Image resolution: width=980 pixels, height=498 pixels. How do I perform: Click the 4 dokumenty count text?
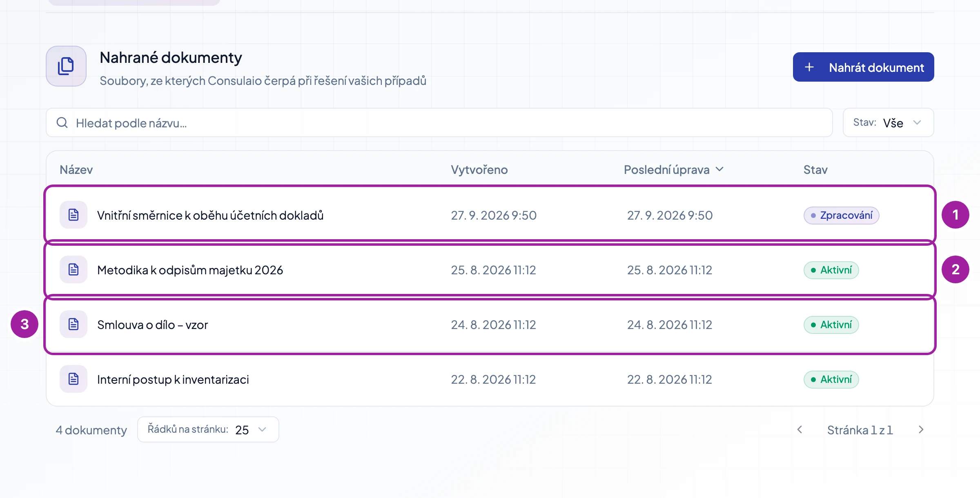pyautogui.click(x=91, y=430)
